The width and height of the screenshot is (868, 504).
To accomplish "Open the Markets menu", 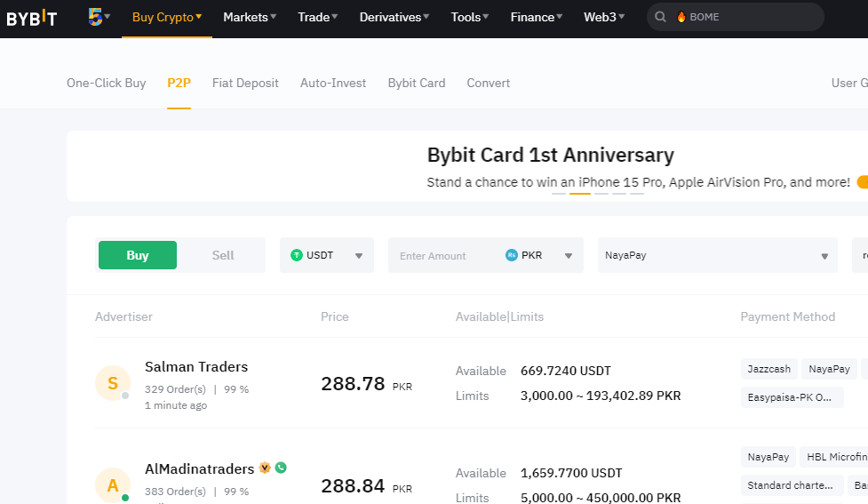I will pos(250,17).
